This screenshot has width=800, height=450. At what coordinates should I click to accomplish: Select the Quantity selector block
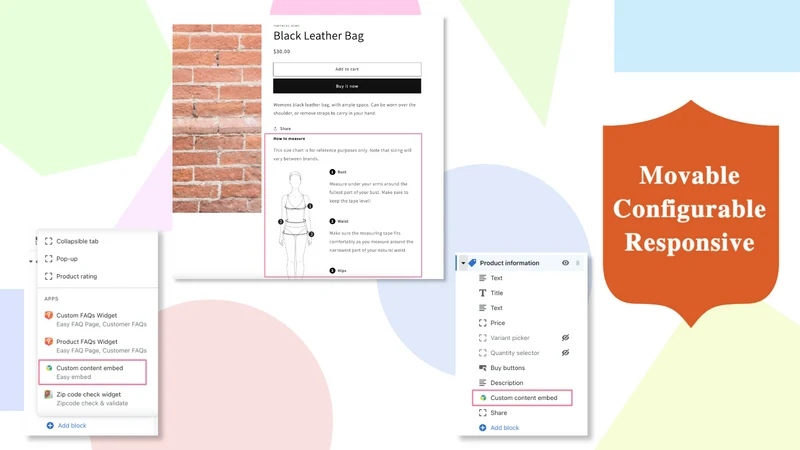point(515,353)
